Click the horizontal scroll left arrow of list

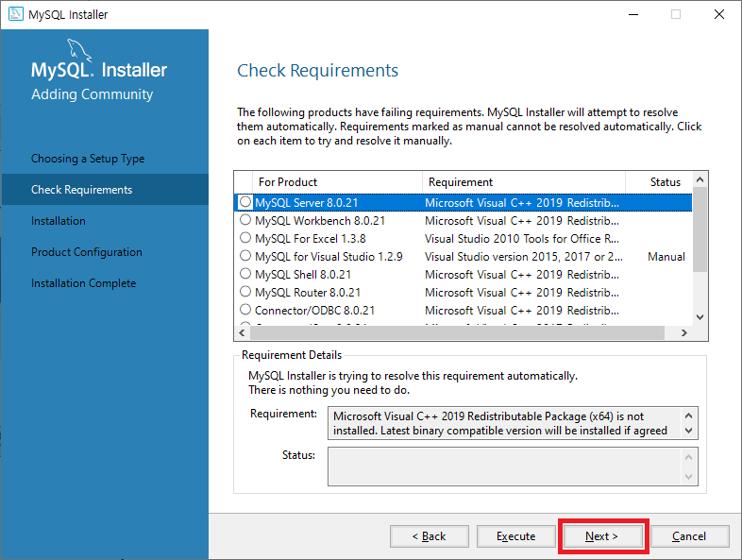tap(243, 332)
